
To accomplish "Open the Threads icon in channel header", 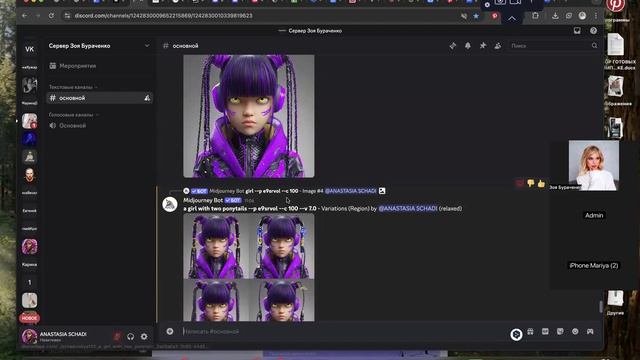I will 453,46.
